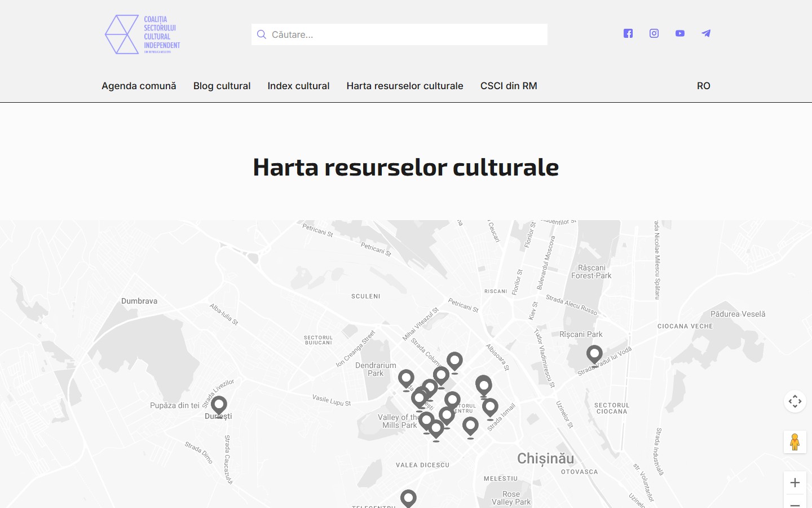Open Blog cultural menu item
The height and width of the screenshot is (508, 812).
222,86
